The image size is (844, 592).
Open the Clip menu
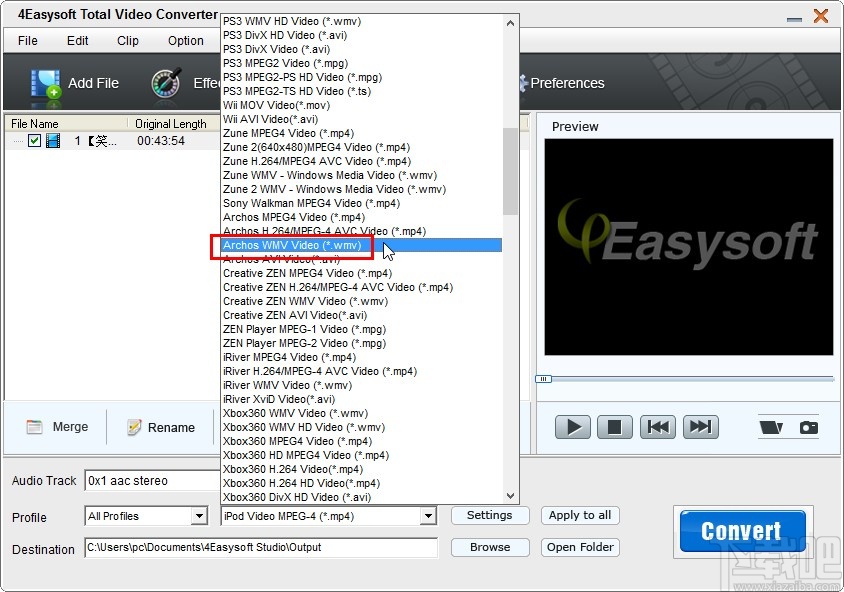(x=127, y=41)
